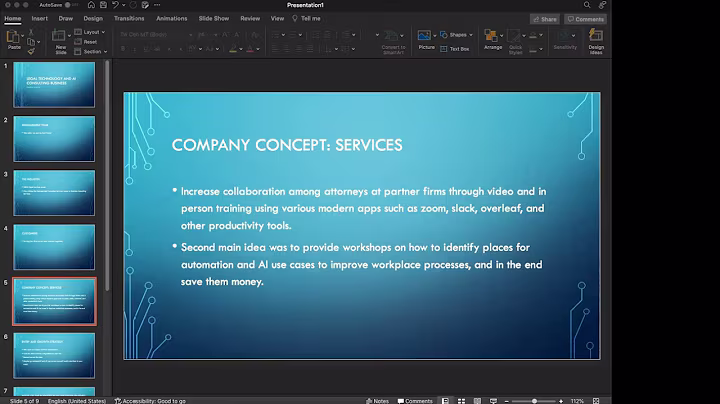Click the Sensitivity icon
This screenshot has height=404, width=720.
563,35
